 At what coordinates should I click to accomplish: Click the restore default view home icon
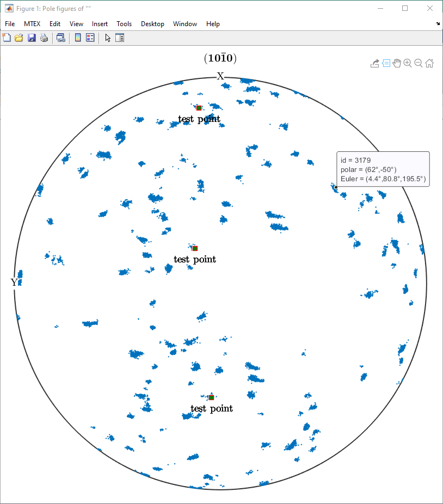(429, 63)
